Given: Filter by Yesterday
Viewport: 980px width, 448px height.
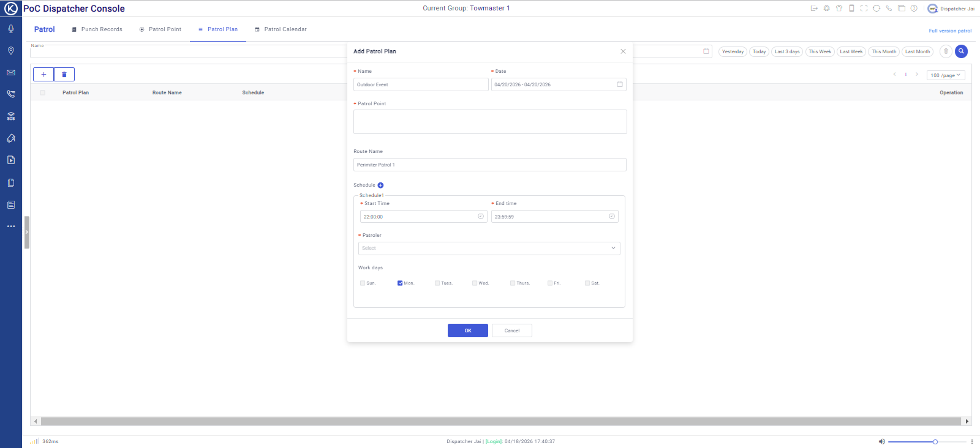Looking at the screenshot, I should tap(733, 51).
